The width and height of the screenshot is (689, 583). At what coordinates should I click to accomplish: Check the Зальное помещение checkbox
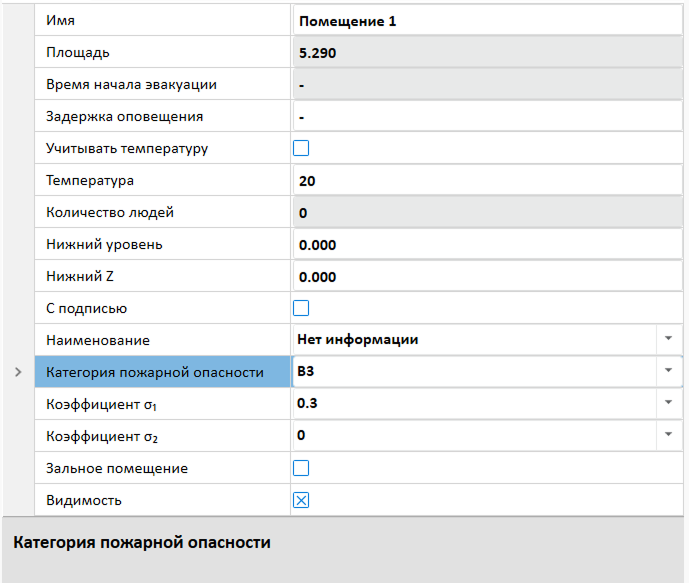click(x=301, y=468)
